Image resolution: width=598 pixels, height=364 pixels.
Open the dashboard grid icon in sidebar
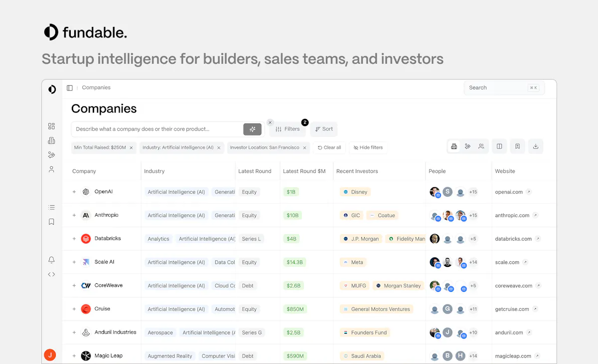click(51, 126)
